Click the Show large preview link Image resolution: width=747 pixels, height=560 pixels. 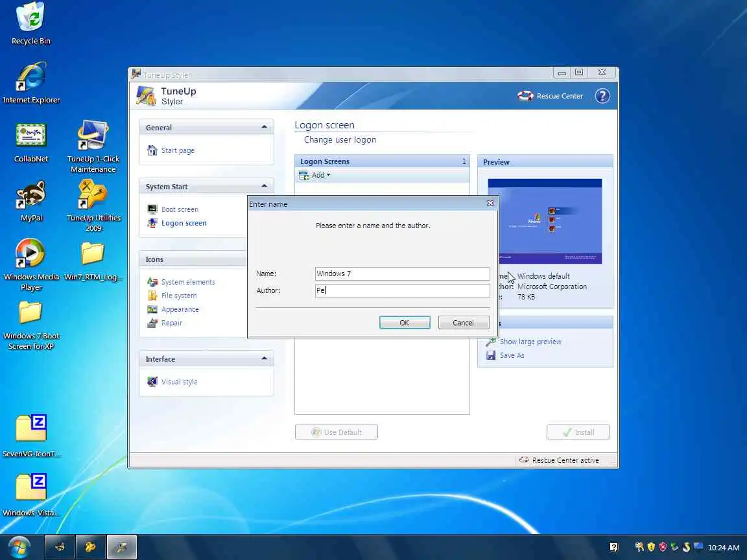point(530,342)
